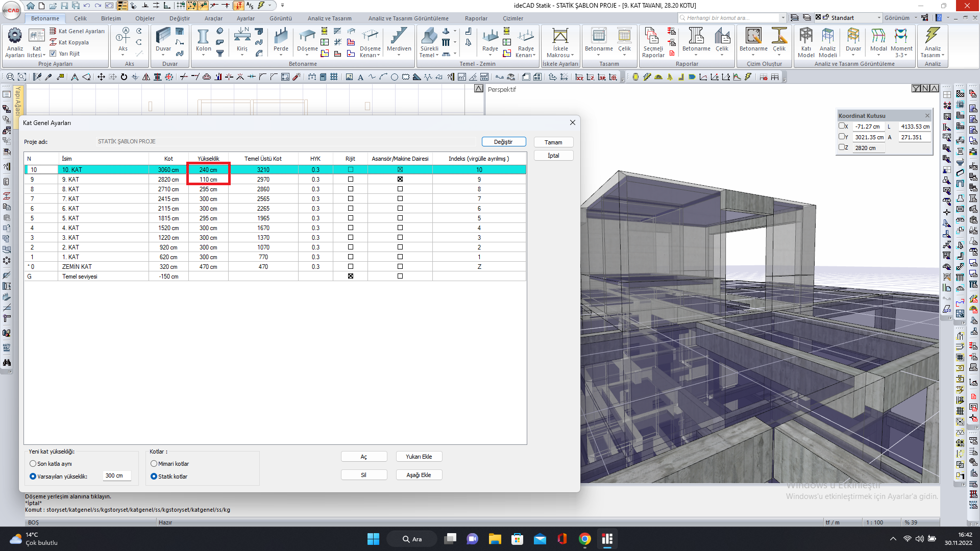Click Yukarı Ekle button

tap(419, 457)
